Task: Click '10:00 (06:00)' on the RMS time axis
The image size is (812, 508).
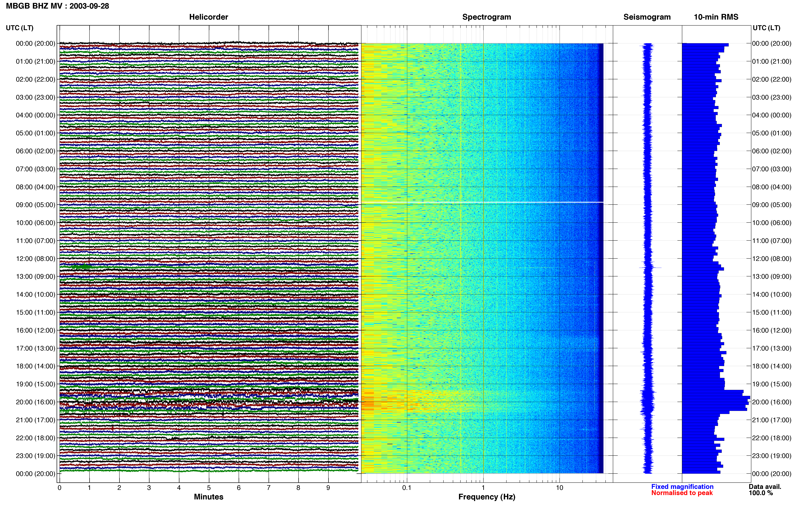Action: pyautogui.click(x=772, y=223)
